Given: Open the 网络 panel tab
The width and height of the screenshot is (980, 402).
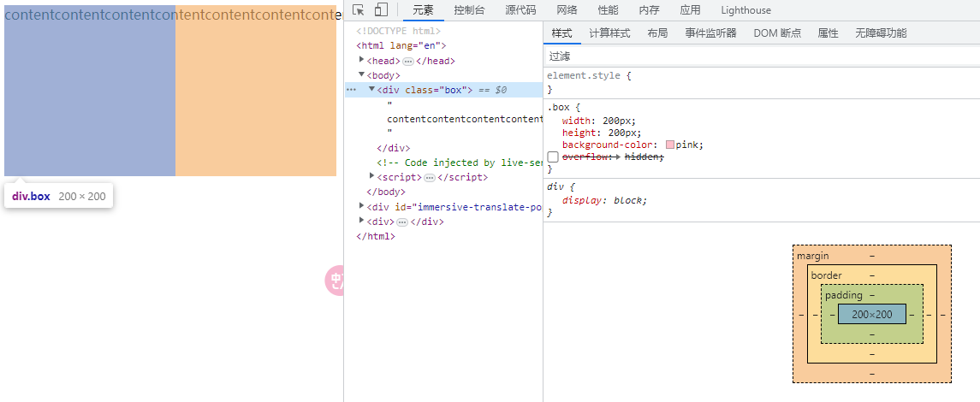Looking at the screenshot, I should [x=567, y=10].
